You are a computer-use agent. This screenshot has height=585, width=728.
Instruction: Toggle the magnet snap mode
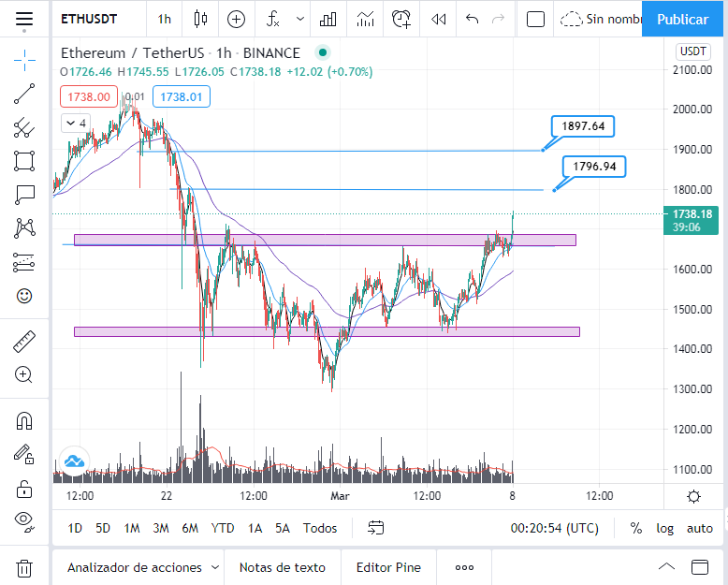point(24,421)
